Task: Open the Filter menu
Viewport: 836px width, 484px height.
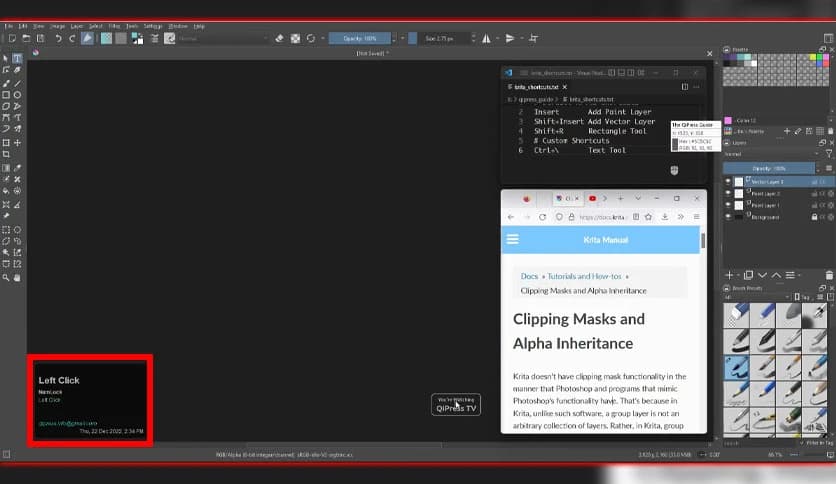Action: tap(114, 25)
